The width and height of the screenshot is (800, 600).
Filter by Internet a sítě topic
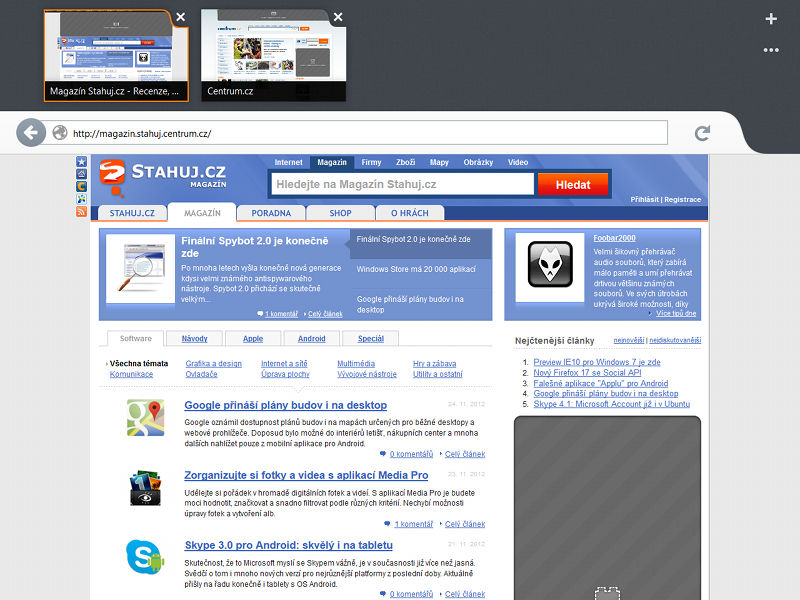tap(284, 363)
